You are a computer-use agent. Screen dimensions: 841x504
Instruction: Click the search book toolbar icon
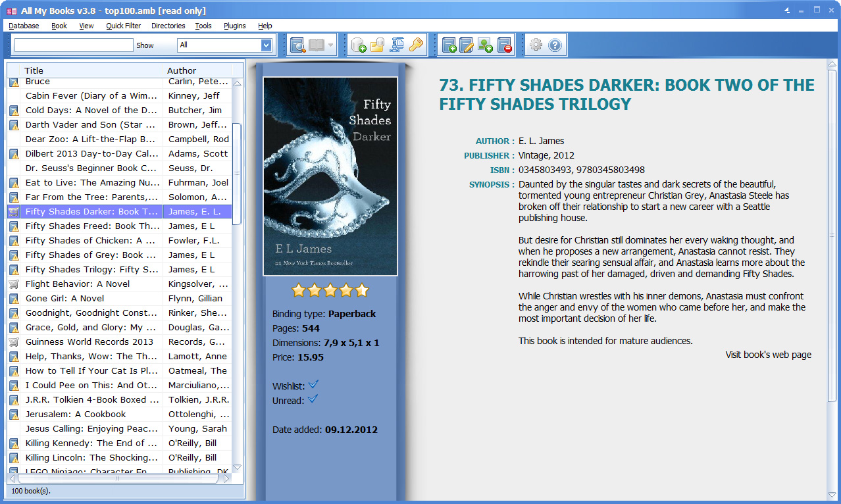(x=297, y=45)
